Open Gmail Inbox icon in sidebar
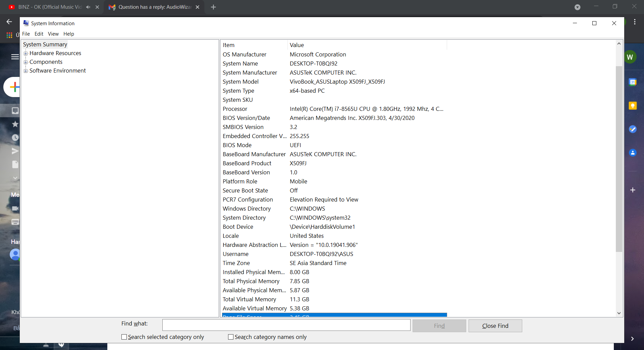 pos(15,111)
